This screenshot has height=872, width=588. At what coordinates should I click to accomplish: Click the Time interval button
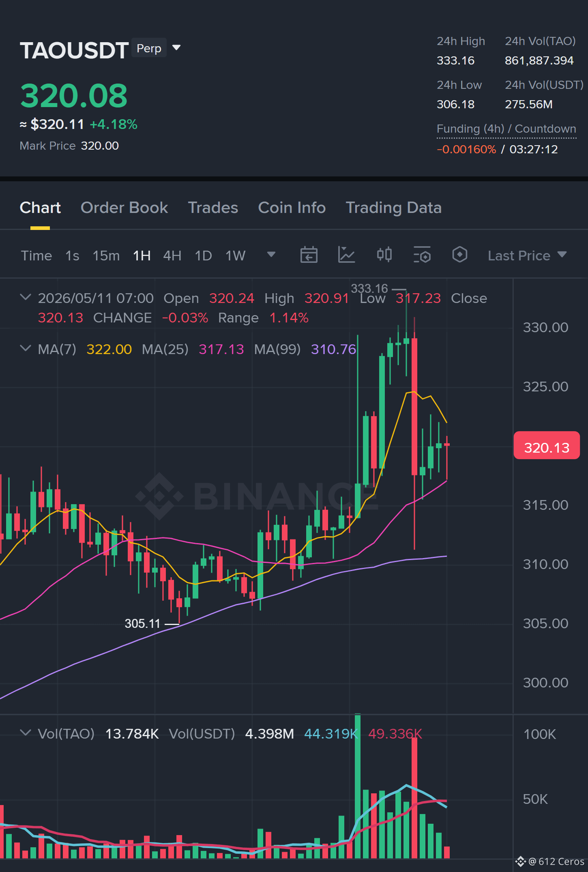coord(36,256)
